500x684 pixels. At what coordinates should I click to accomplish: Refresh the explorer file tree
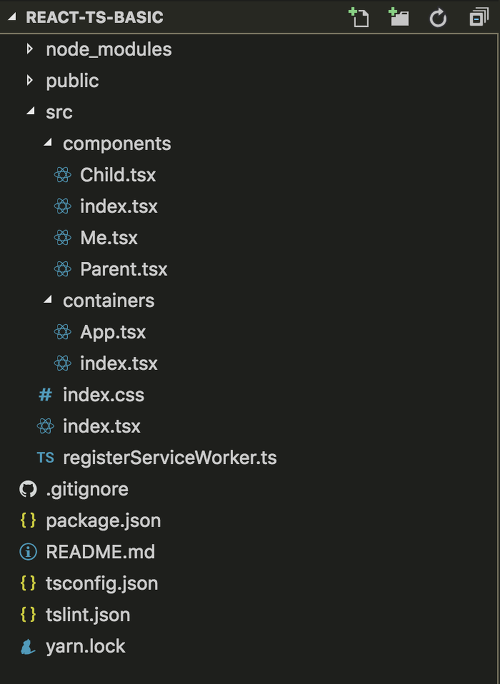pos(438,18)
